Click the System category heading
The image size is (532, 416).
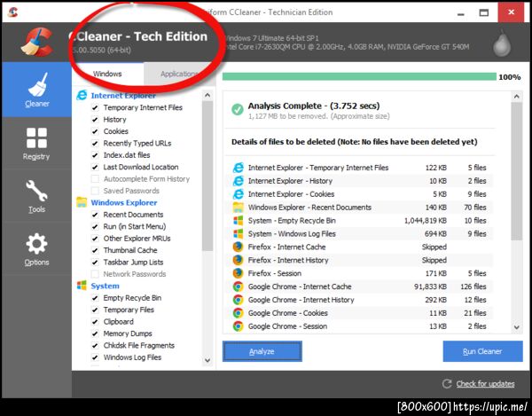(x=105, y=286)
